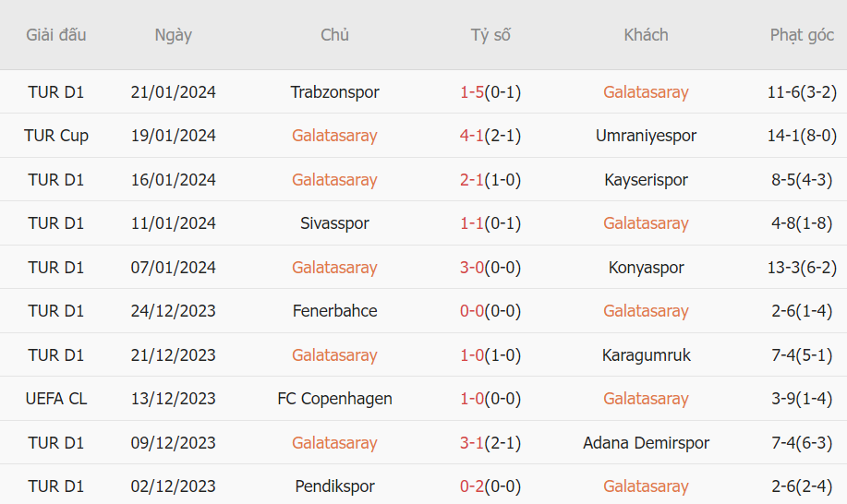
Task: Click Galatasaray in the 21/01/2024 row
Action: tap(646, 92)
